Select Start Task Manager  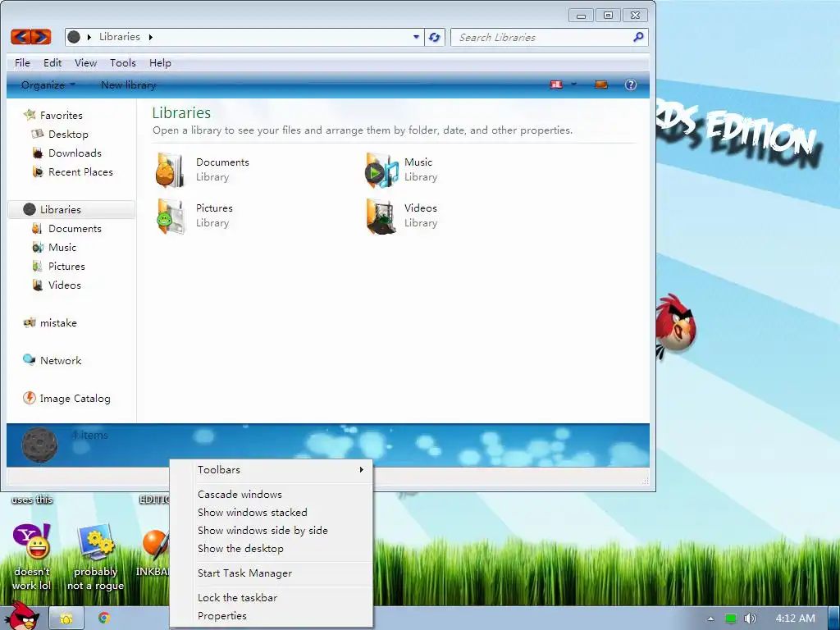(272, 573)
